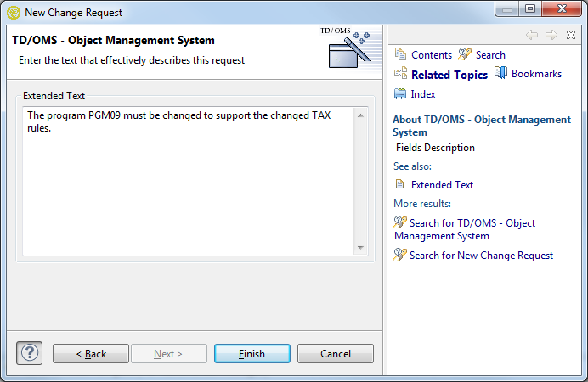Click the Cancel button
The image size is (588, 382).
pos(336,354)
